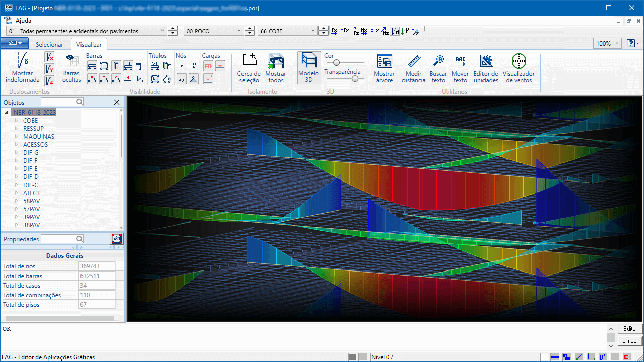
Task: Open the 66-COBE floor dropdown
Action: click(x=312, y=31)
